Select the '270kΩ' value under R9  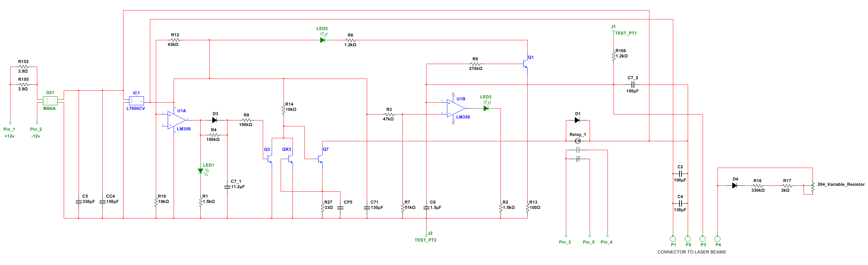(476, 68)
